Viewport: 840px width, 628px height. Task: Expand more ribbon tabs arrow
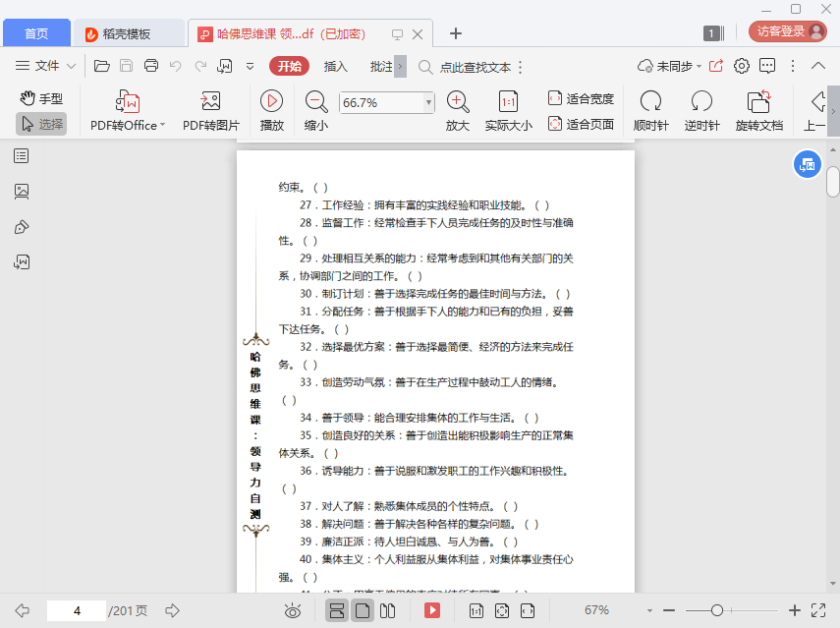point(400,67)
